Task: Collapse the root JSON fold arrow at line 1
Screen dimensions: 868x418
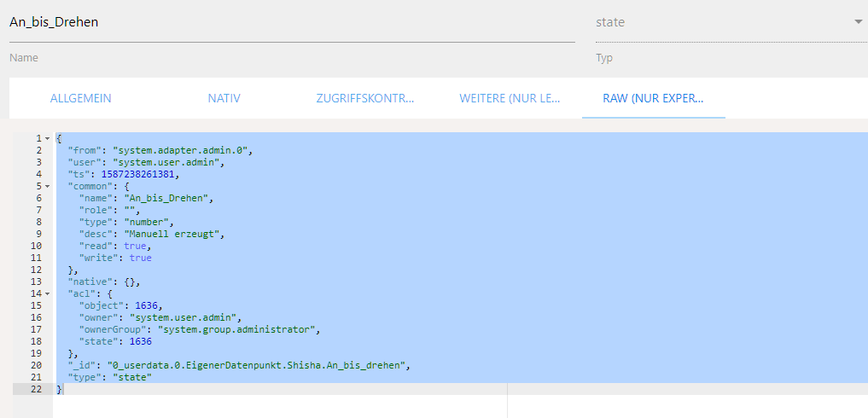Action: pyautogui.click(x=48, y=138)
